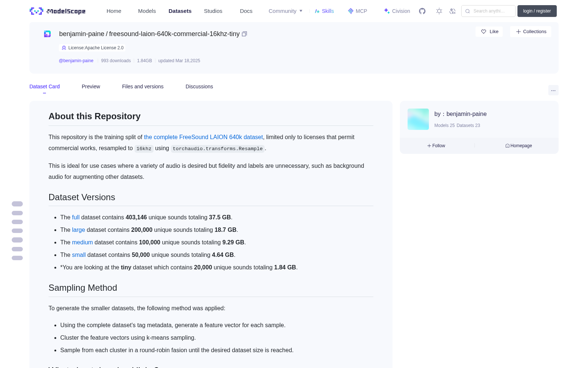The height and width of the screenshot is (368, 588).
Task: Follow the "small" dataset link
Action: [79, 255]
